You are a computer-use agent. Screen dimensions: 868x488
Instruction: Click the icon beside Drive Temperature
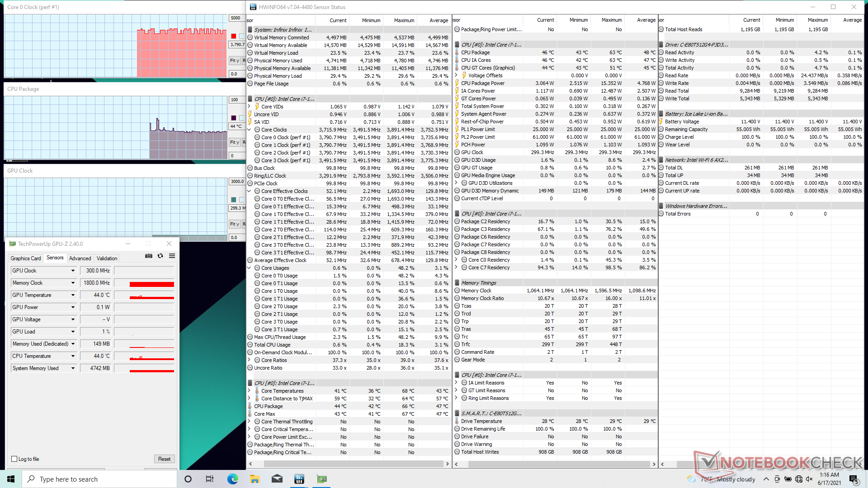click(x=457, y=421)
